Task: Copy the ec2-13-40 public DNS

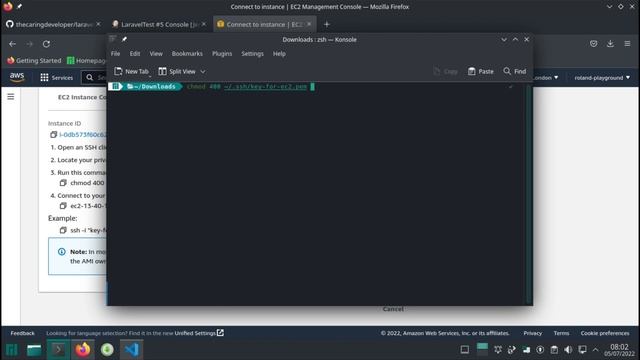Action: pos(63,206)
